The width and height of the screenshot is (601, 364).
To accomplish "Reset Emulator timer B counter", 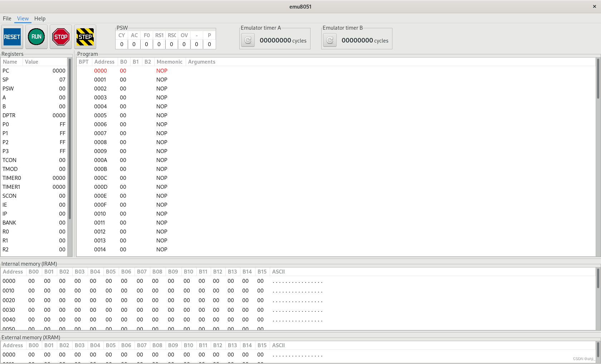I will [330, 40].
